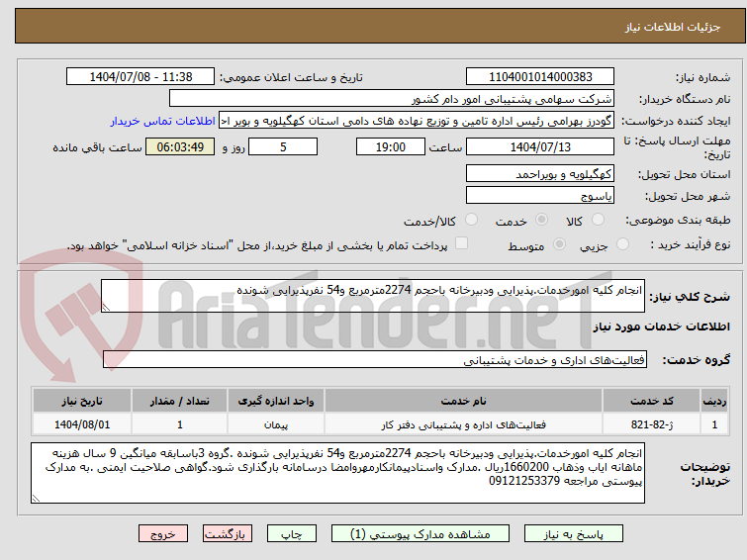Screen dimensions: 747x560
Task: Click the چاپ print button
Action: (292, 534)
